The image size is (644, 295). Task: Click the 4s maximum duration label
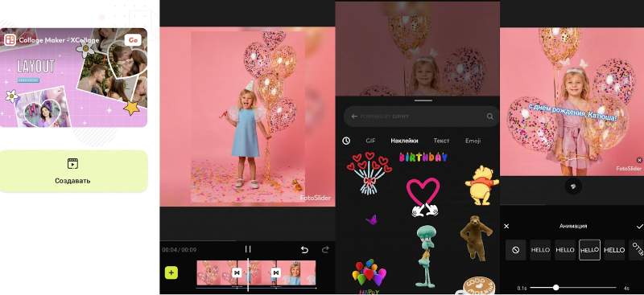click(x=626, y=288)
